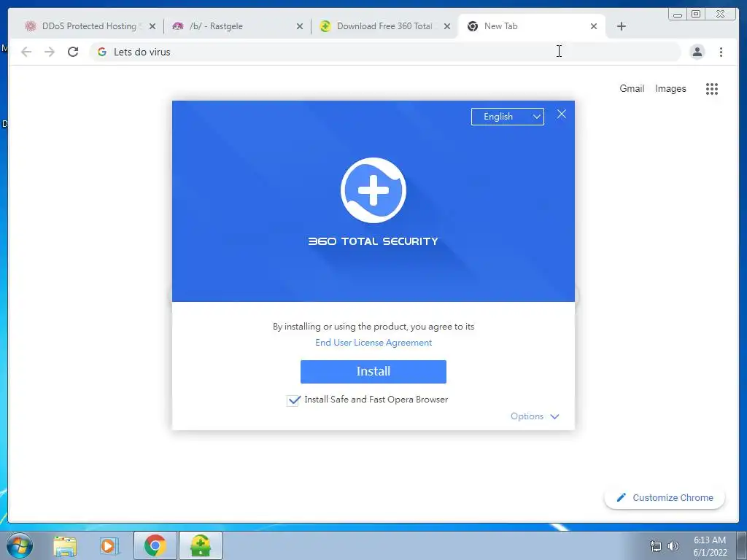Uncheck Install Safe and Fast Opera Browser
The image size is (747, 560).
click(293, 400)
